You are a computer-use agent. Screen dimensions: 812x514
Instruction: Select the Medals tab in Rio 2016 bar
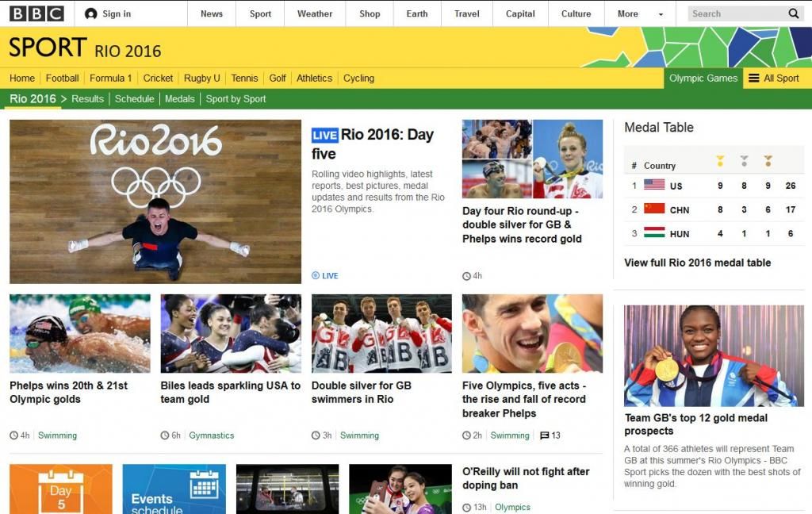(180, 99)
